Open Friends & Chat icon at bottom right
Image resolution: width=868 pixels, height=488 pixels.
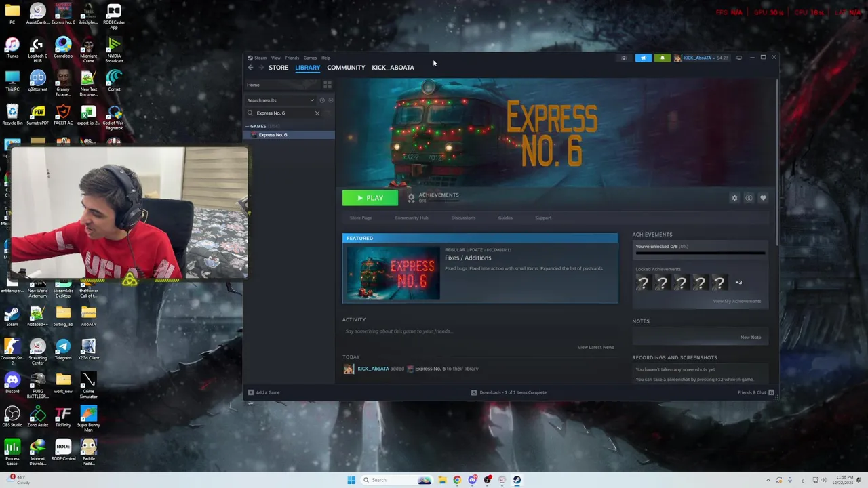click(x=771, y=392)
